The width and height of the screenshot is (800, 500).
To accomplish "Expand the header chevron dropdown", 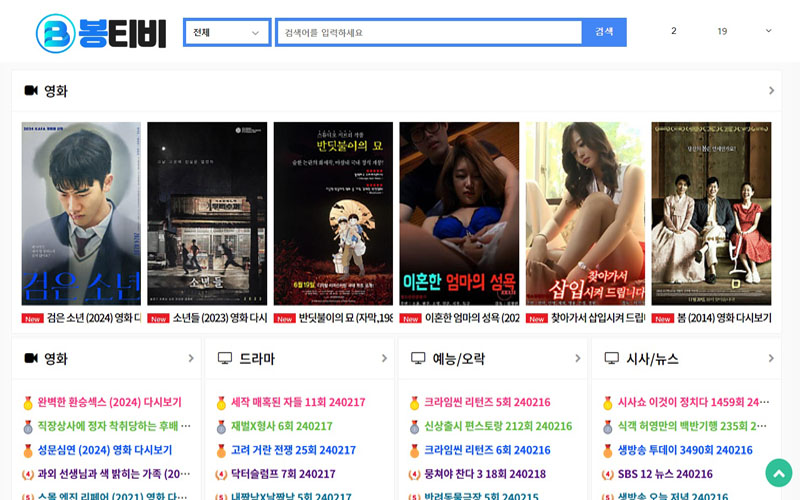I will pos(768,31).
